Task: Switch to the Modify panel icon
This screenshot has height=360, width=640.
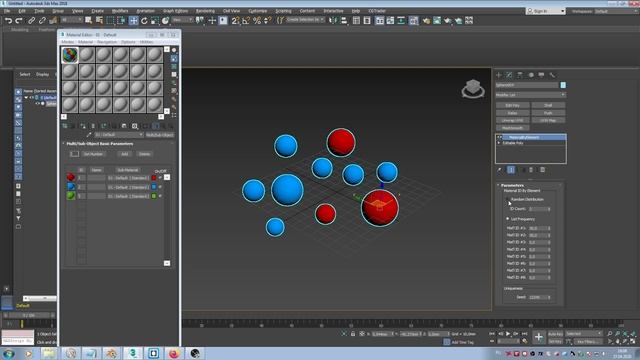Action: (x=509, y=75)
